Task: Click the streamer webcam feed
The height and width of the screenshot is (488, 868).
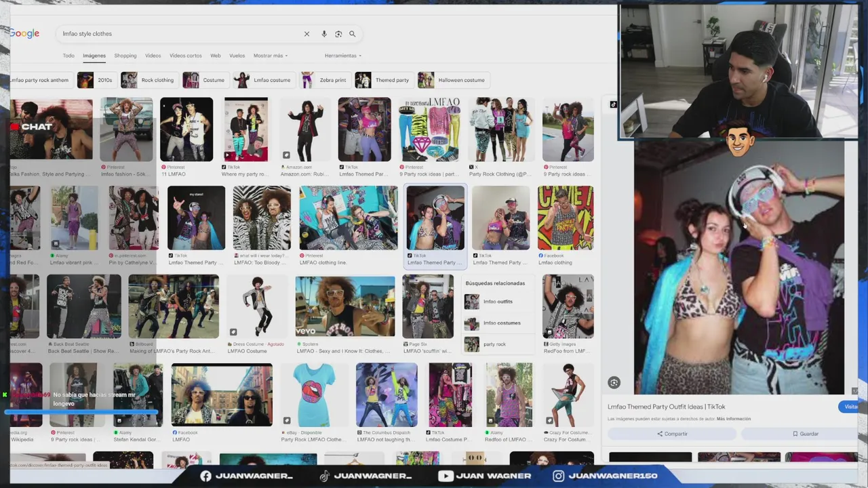Action: [x=738, y=73]
